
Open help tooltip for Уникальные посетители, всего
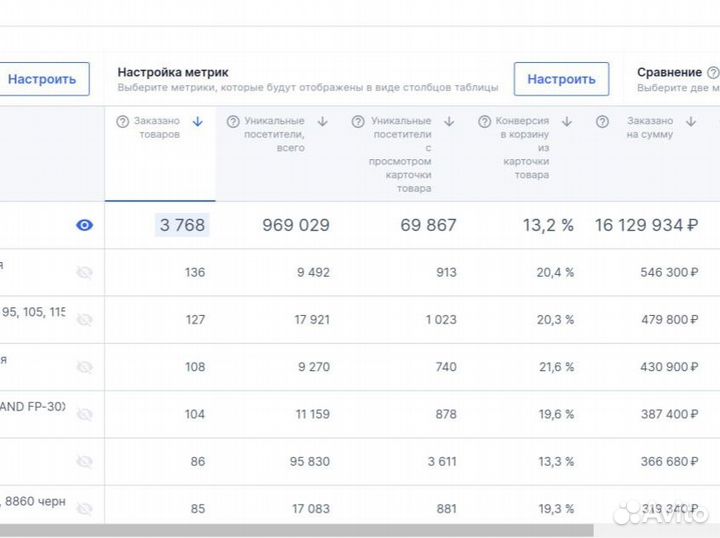coord(233,122)
